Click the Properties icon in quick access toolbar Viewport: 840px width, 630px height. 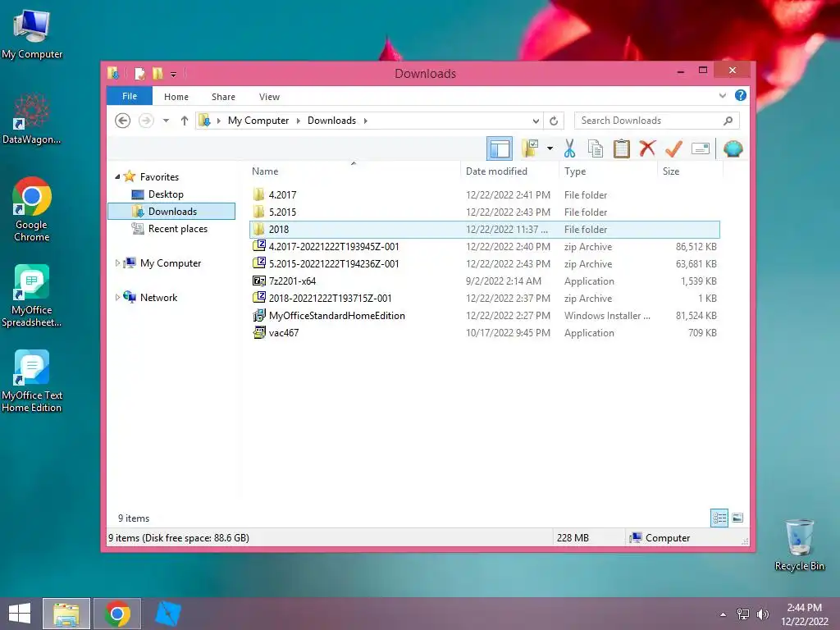click(x=139, y=73)
